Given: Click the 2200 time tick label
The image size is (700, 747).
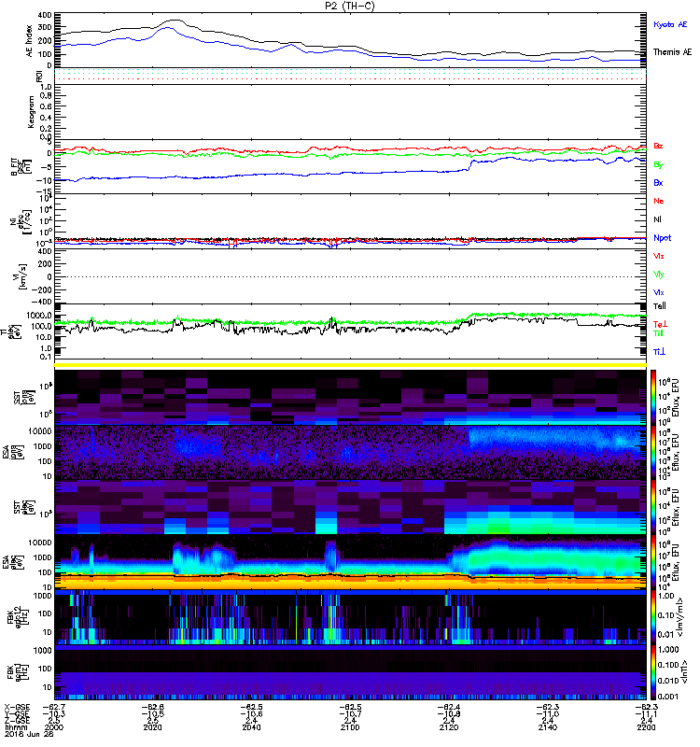Looking at the screenshot, I should (x=646, y=727).
